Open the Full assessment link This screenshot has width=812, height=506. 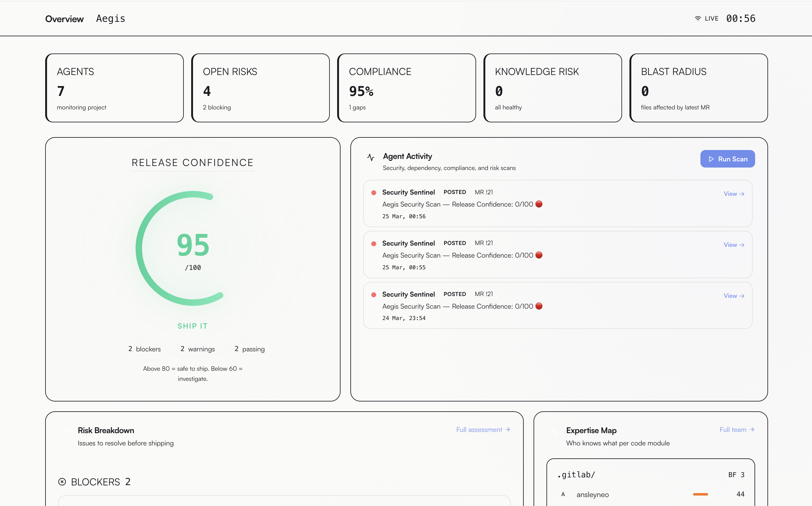[483, 430]
